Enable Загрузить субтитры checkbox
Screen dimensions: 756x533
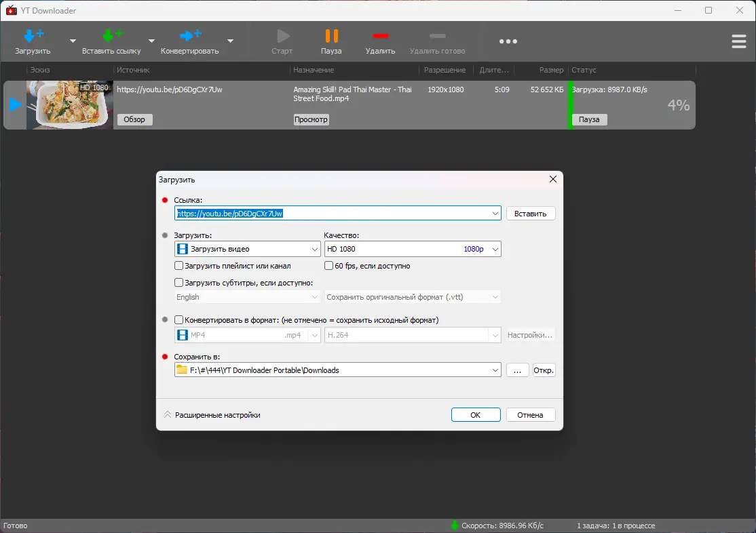179,282
